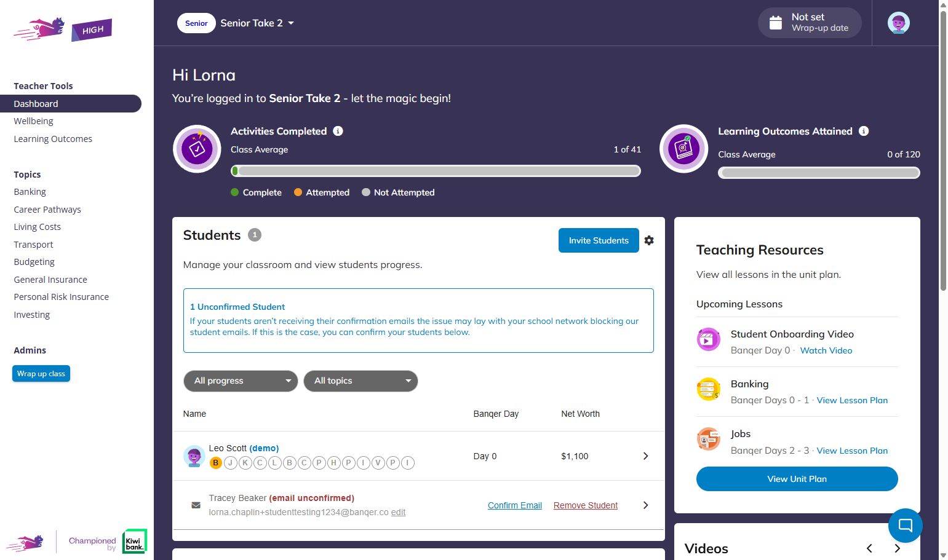Click the Banqer High logo
The width and height of the screenshot is (948, 560).
tap(63, 29)
